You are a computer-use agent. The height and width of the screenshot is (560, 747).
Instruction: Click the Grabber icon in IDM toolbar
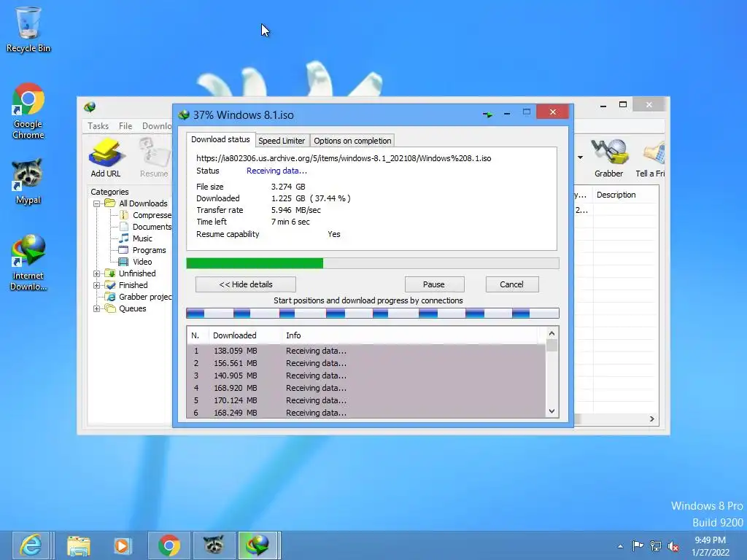609,157
